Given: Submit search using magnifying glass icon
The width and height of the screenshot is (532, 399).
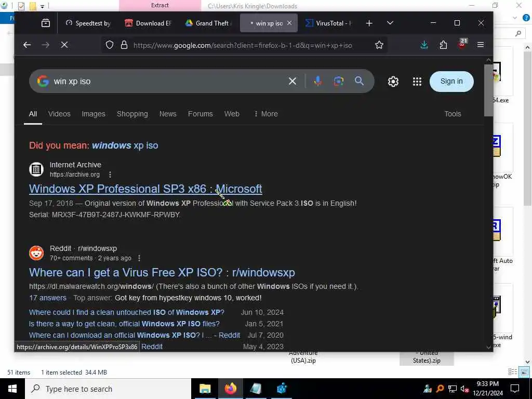Looking at the screenshot, I should (x=359, y=81).
